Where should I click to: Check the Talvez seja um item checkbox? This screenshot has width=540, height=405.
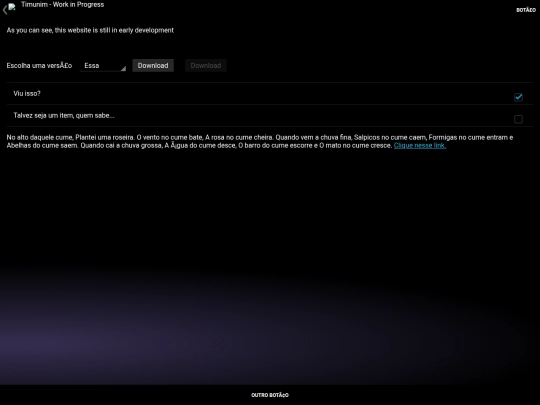[x=518, y=119]
